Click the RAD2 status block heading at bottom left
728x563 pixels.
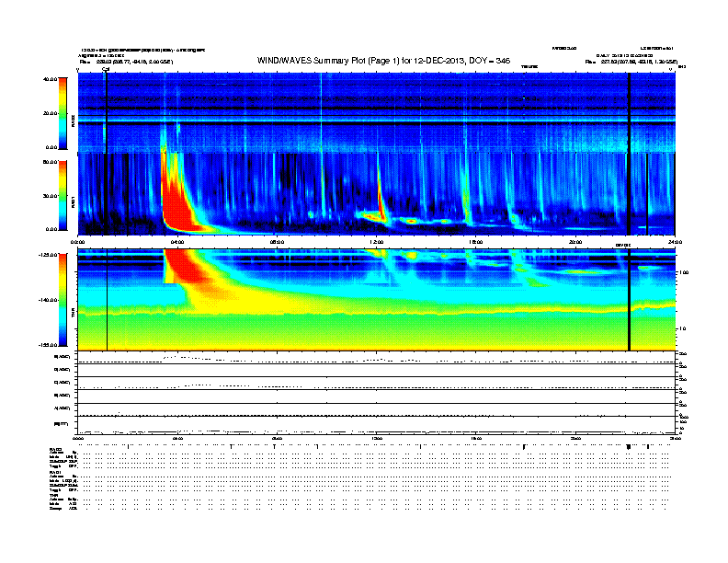pyautogui.click(x=56, y=450)
